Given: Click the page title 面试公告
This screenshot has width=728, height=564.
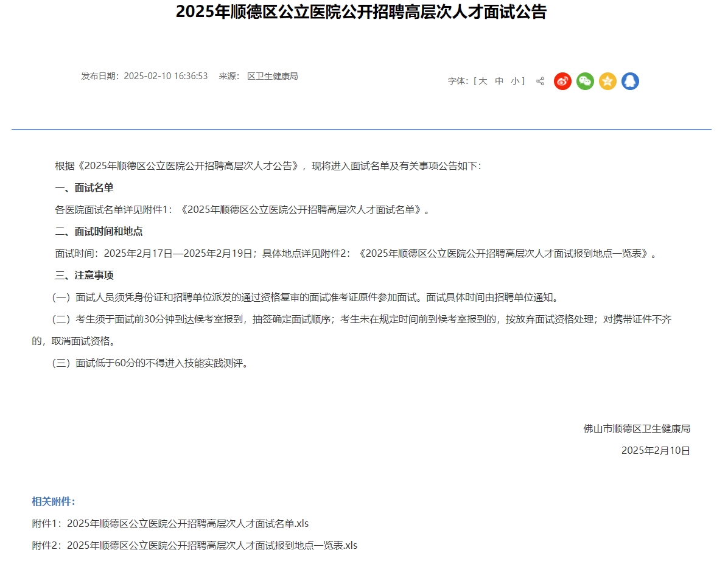Looking at the screenshot, I should tap(361, 12).
